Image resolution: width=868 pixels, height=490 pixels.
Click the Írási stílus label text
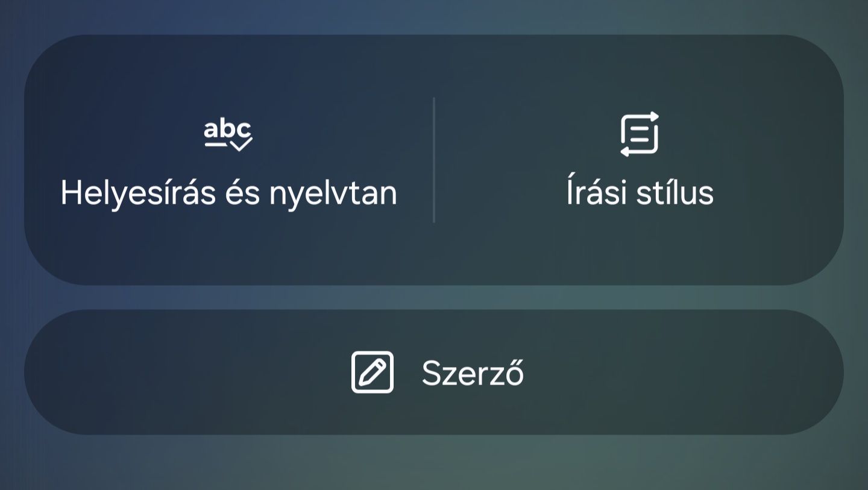coord(640,192)
